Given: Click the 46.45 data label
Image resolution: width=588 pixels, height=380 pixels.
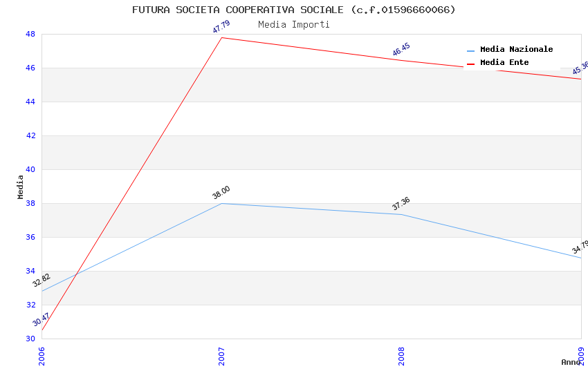Looking at the screenshot, I should pyautogui.click(x=401, y=50).
